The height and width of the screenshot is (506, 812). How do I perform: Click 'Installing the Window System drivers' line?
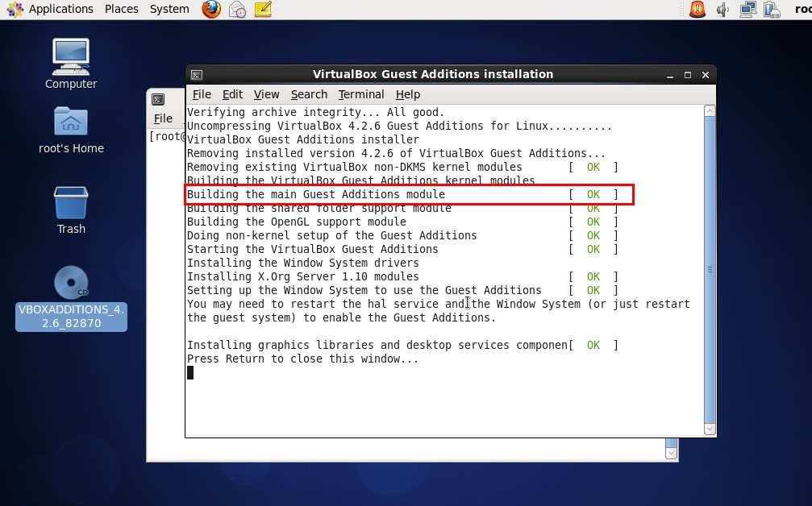[303, 263]
